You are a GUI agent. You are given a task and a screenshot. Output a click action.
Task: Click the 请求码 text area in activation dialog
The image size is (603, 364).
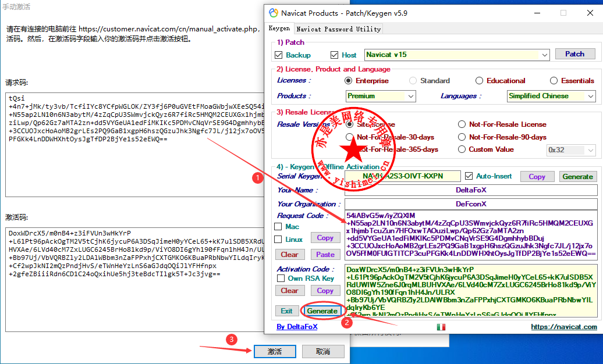click(135, 145)
